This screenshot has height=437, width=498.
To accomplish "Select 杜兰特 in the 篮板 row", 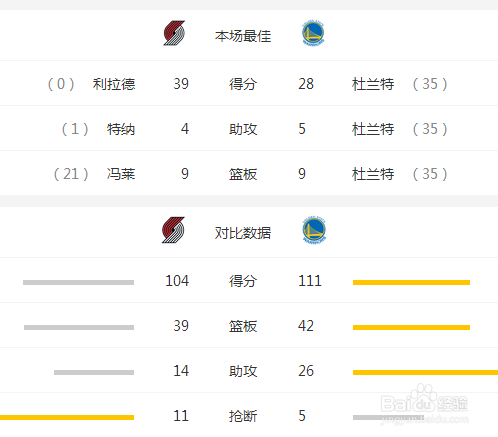I will pos(373,174).
